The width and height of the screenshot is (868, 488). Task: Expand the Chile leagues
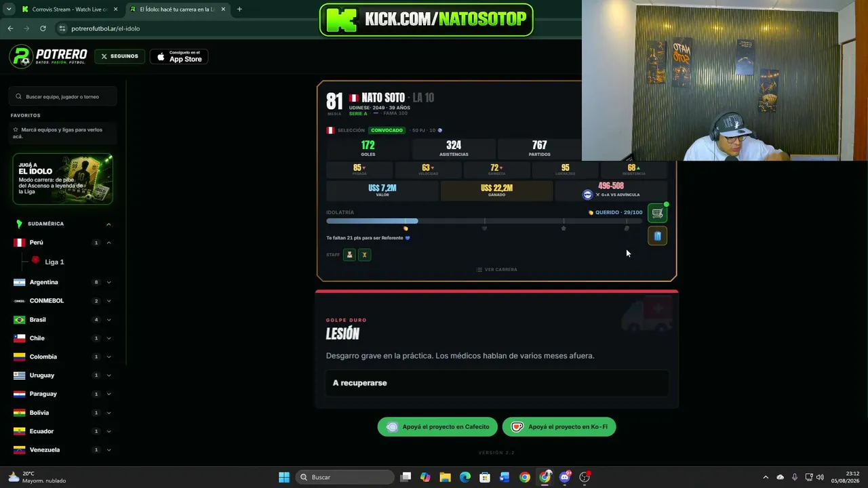pos(108,338)
